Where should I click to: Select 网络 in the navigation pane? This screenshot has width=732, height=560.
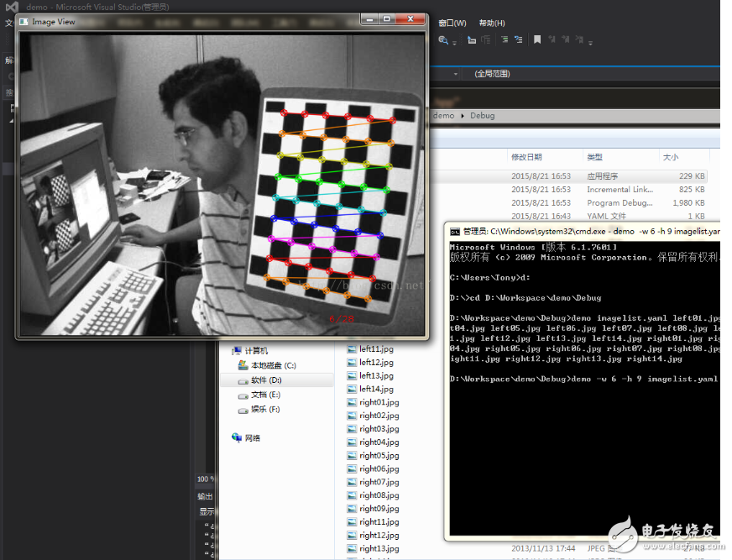(252, 437)
